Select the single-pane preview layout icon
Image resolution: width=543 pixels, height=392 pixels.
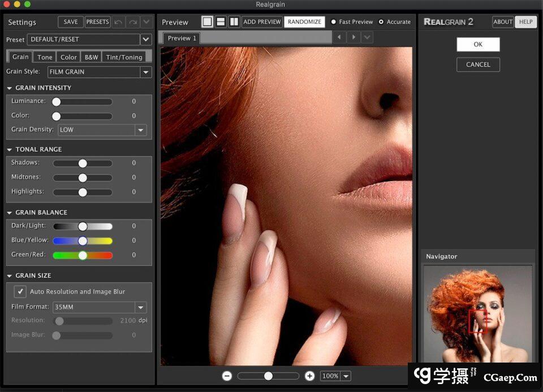(x=207, y=22)
